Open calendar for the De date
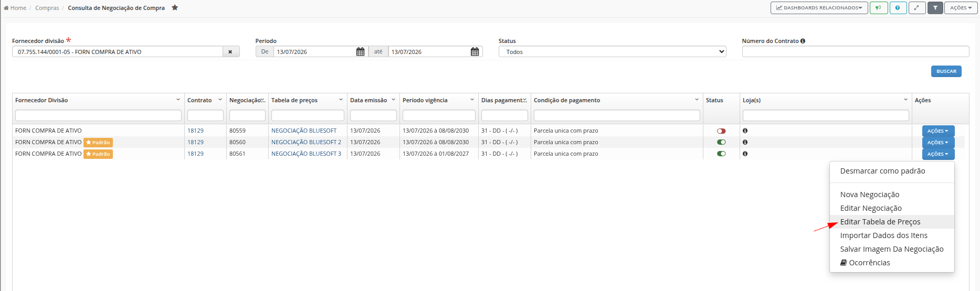 click(361, 51)
